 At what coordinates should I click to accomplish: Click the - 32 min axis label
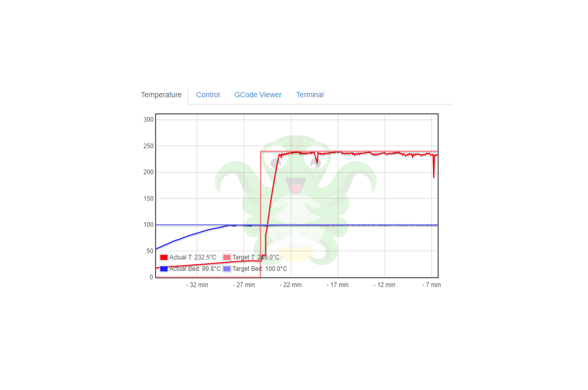[x=197, y=284]
